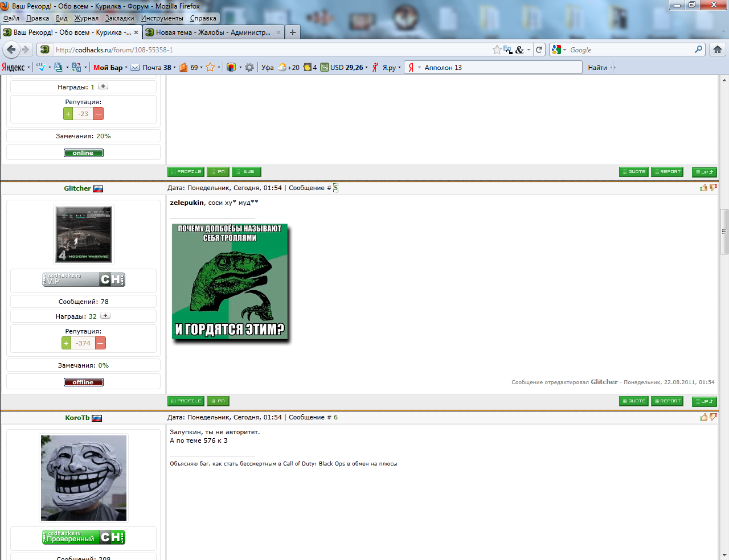729x560 pixels.
Task: Add reputation plus for Glitcher
Action: pos(67,343)
